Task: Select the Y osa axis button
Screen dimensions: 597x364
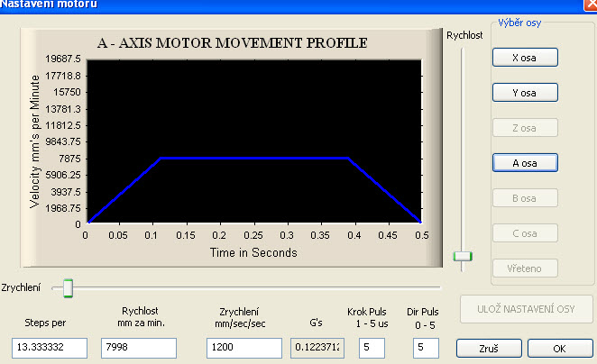Action: coord(525,92)
